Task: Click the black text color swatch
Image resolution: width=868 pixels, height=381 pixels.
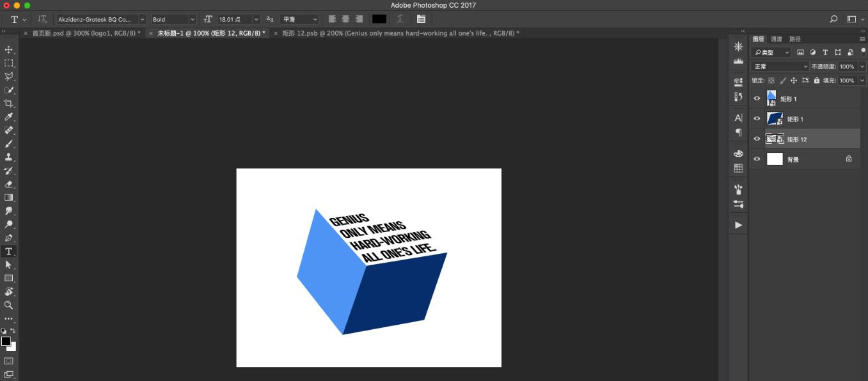Action: click(x=379, y=20)
